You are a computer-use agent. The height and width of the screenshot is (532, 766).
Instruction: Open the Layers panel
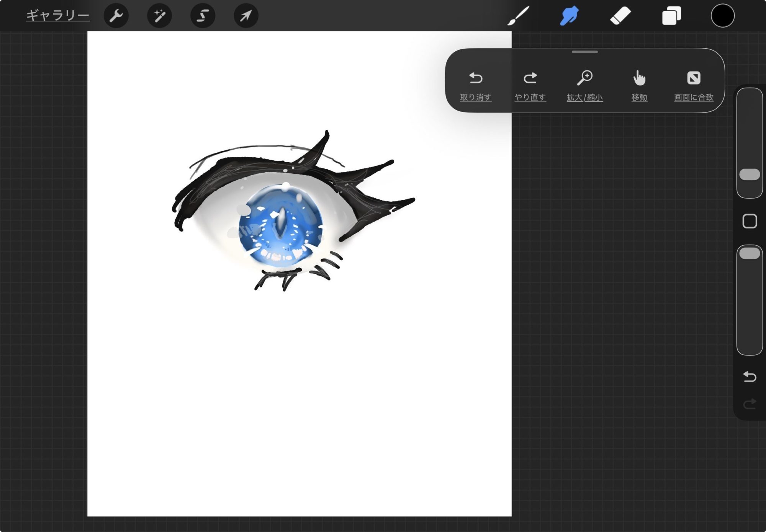coord(671,16)
